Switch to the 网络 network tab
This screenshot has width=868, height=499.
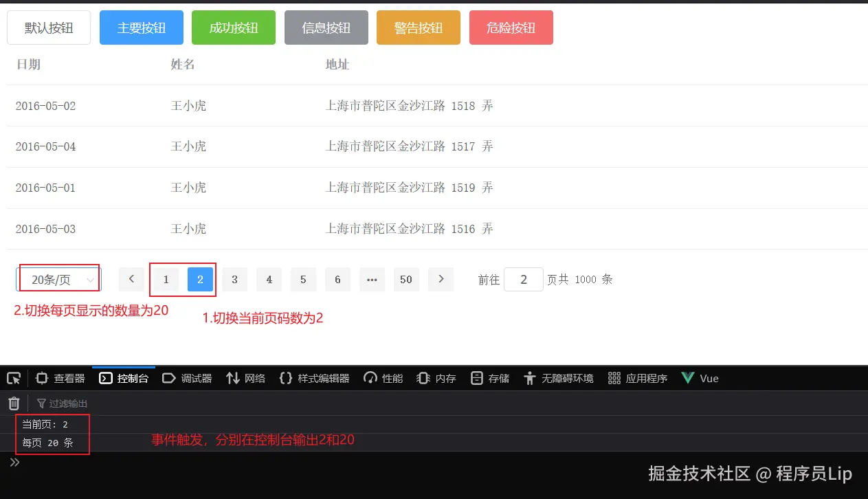click(x=245, y=377)
